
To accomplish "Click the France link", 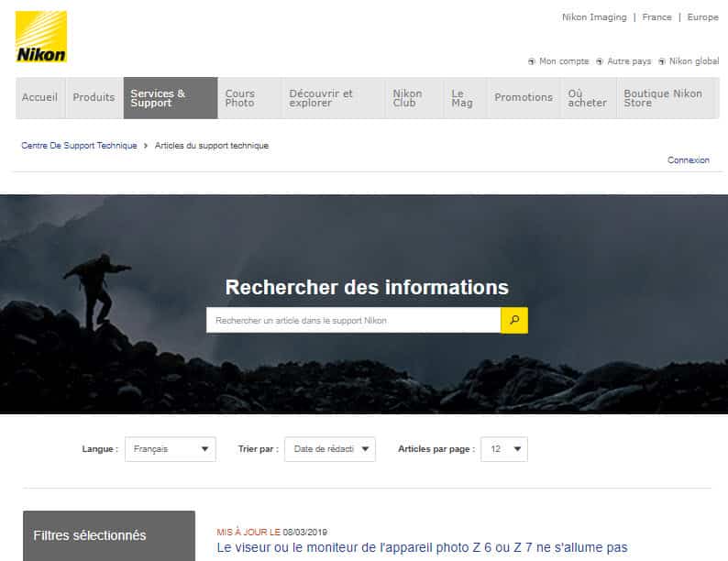I will point(657,17).
